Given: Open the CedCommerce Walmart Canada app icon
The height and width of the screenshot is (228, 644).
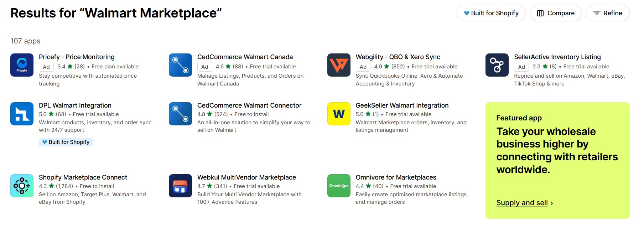Looking at the screenshot, I should [x=180, y=65].
